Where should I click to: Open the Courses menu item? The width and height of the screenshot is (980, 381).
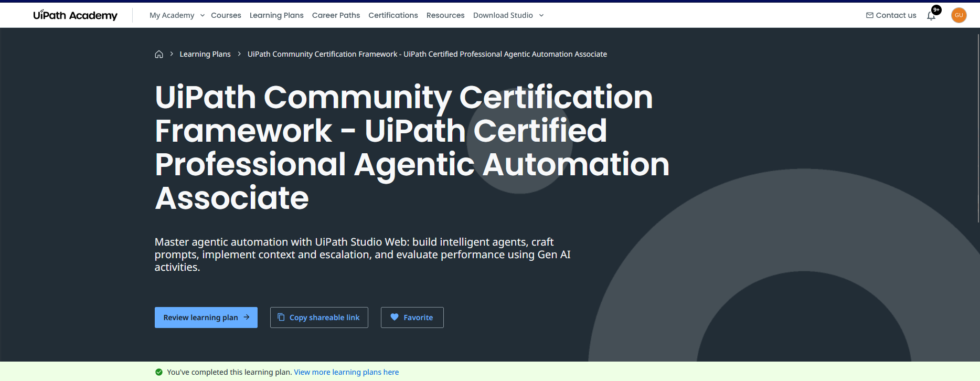point(226,15)
